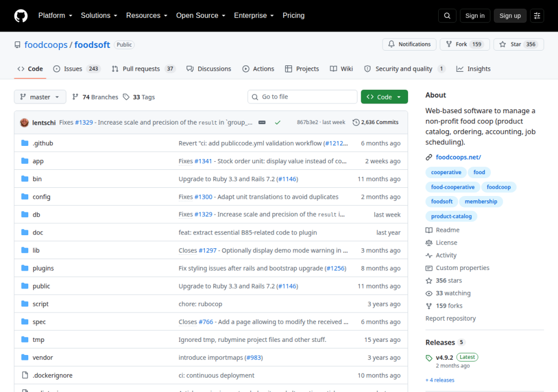Open the appearance settings icon beside Sign up
Viewport: 558px width, 392px height.
(537, 16)
